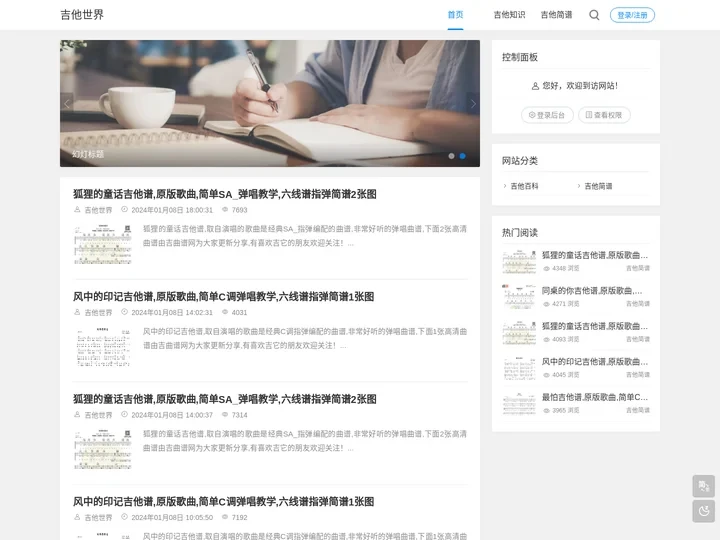Image resolution: width=720 pixels, height=540 pixels.
Task: Select the second blue carousel dot
Action: (x=462, y=156)
